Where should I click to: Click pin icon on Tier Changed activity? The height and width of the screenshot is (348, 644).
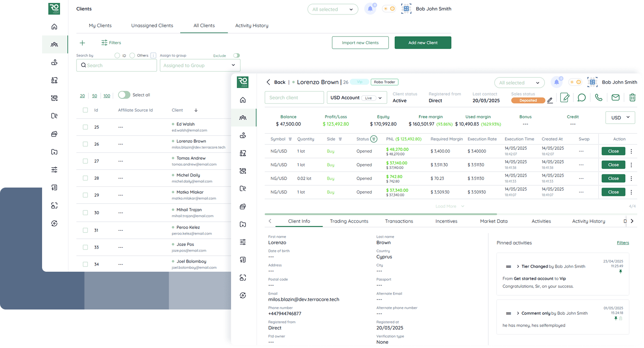[620, 272]
